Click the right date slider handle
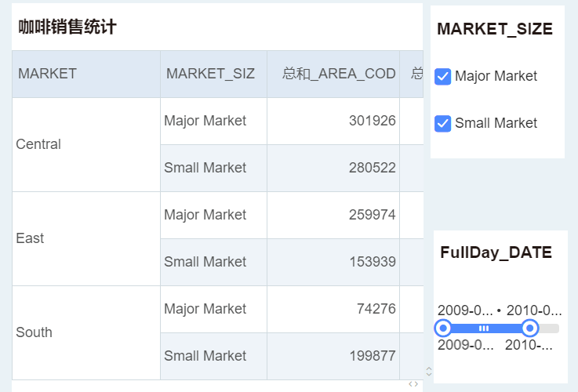578x392 pixels. coord(530,328)
